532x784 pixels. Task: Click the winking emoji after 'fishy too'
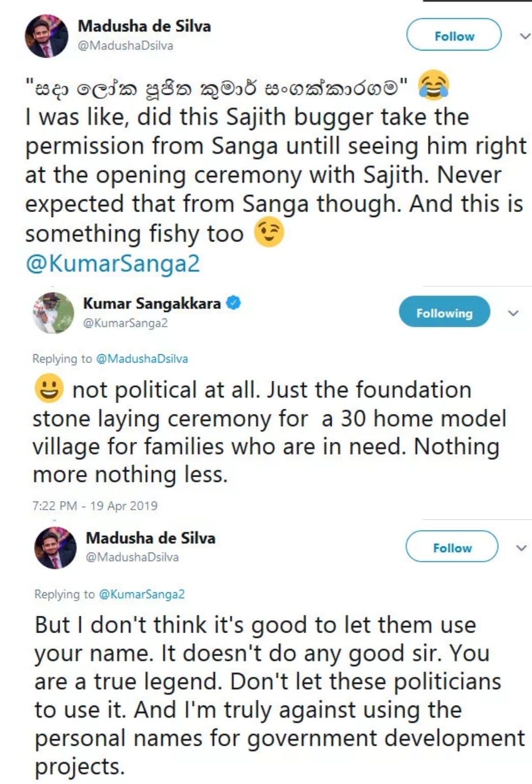pyautogui.click(x=269, y=232)
